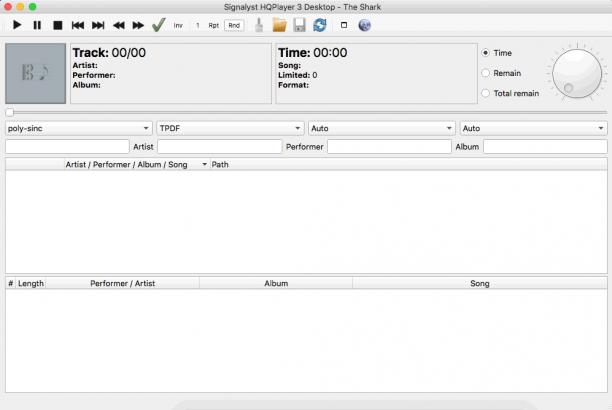Click the Format: label in the info panel
Image resolution: width=612 pixels, height=410 pixels.
point(293,85)
